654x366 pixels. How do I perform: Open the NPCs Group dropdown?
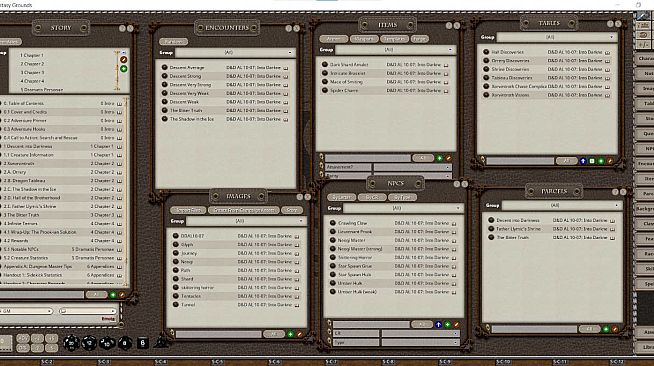403,208
